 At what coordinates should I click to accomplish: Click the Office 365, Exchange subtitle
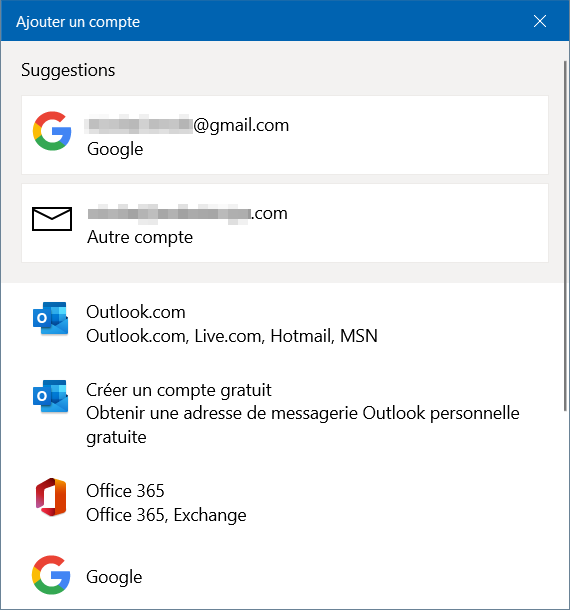tap(166, 515)
